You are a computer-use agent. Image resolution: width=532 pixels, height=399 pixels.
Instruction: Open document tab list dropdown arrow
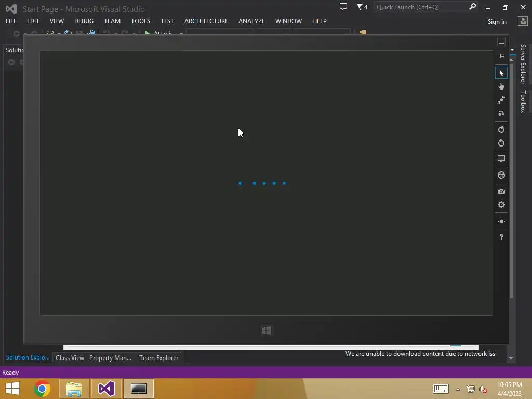click(x=512, y=50)
